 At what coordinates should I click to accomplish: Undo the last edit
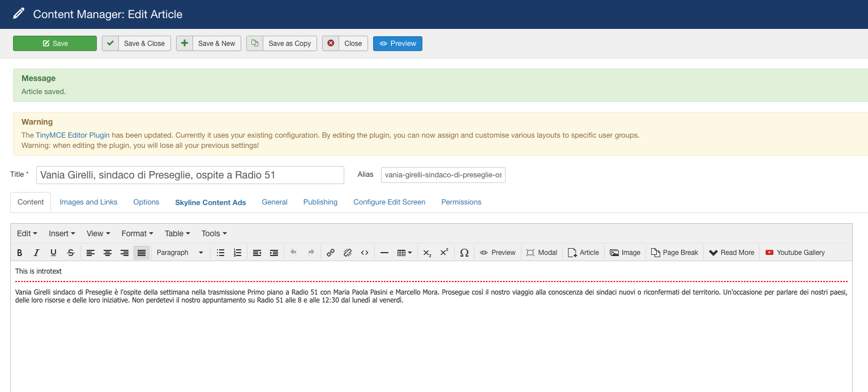(x=293, y=253)
